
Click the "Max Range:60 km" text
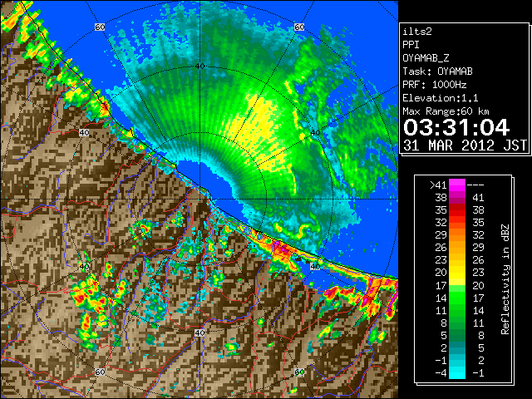coord(446,111)
